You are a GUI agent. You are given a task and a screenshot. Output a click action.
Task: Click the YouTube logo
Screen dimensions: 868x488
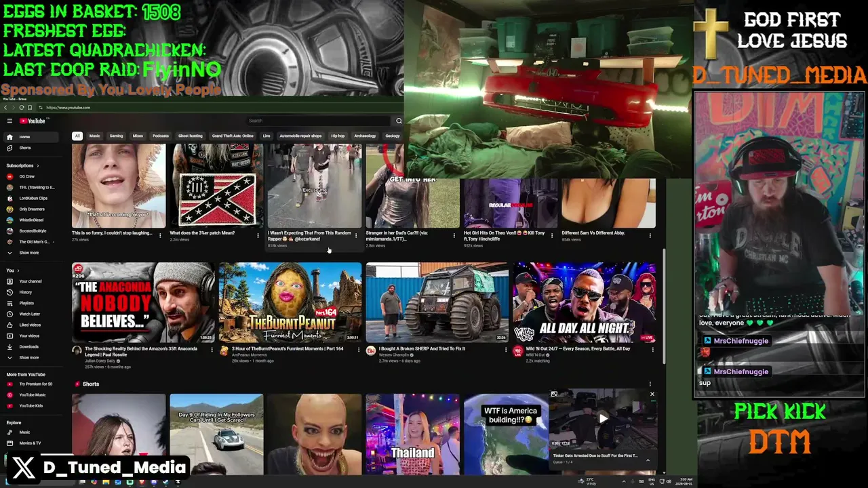(x=32, y=121)
